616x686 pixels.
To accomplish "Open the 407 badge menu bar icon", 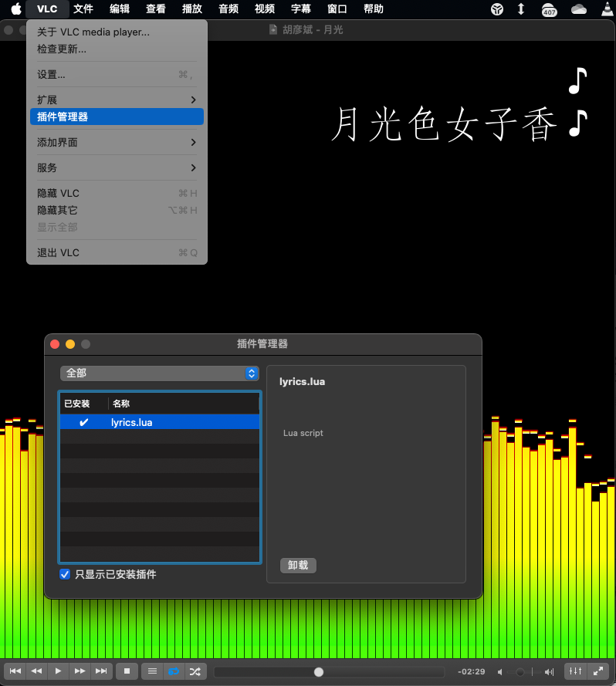I will [549, 9].
